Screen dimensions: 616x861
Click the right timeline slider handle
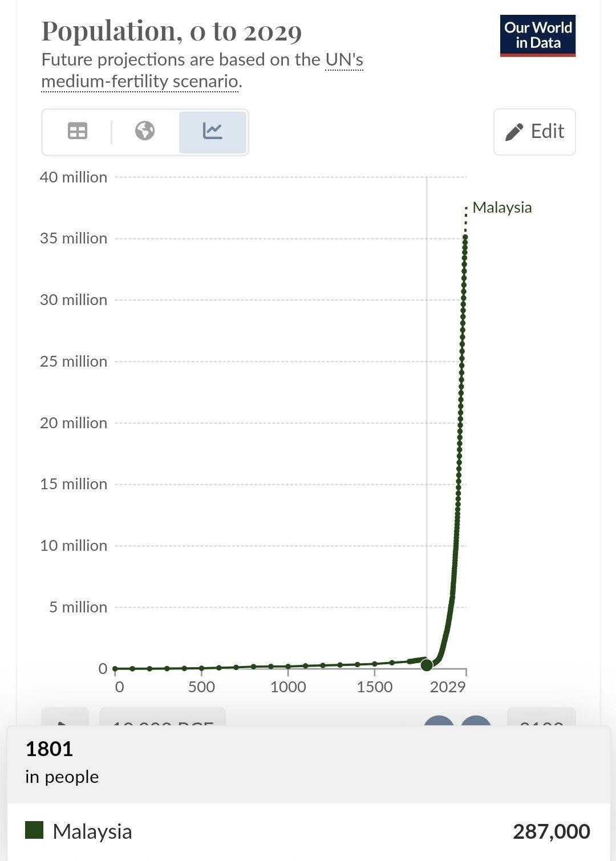(476, 721)
